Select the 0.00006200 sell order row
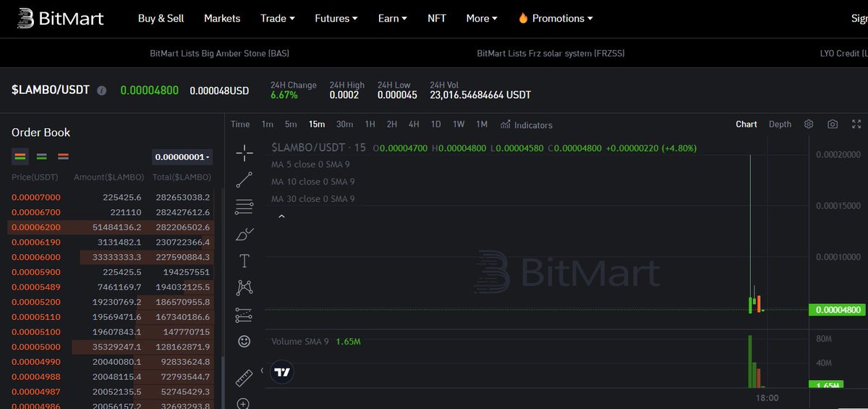The image size is (868, 409). (111, 227)
